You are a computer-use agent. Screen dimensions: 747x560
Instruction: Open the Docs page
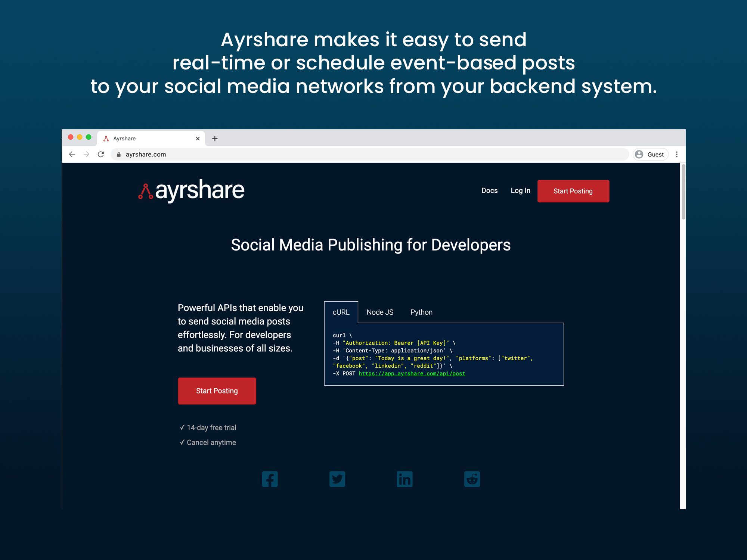[490, 190]
